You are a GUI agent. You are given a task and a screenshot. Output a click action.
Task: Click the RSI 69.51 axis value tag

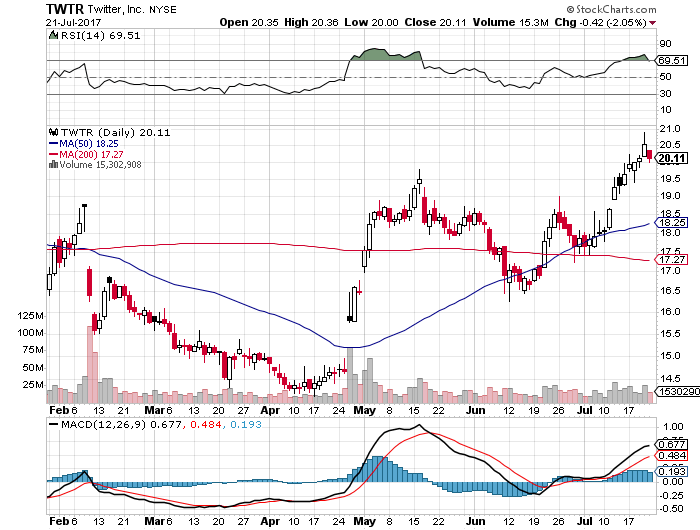point(671,60)
